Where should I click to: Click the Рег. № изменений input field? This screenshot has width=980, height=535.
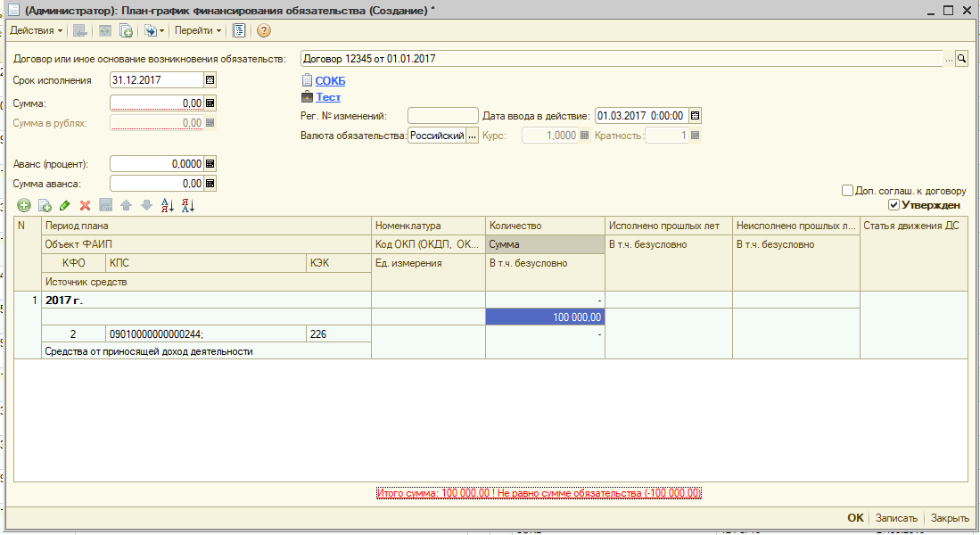[442, 116]
